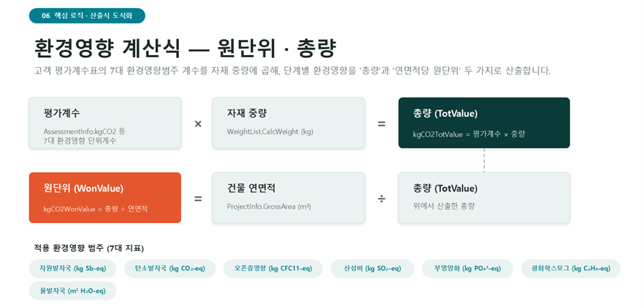The height and width of the screenshot is (306, 644).
Task: Select the orange 원단위 (WonValue) card
Action: tap(104, 198)
